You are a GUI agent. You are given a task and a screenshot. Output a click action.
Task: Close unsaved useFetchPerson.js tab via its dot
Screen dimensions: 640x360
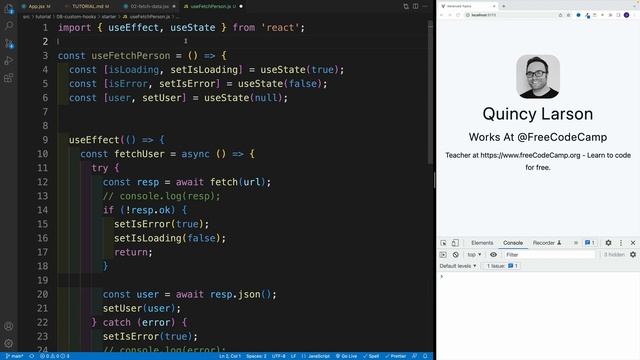pyautogui.click(x=241, y=6)
